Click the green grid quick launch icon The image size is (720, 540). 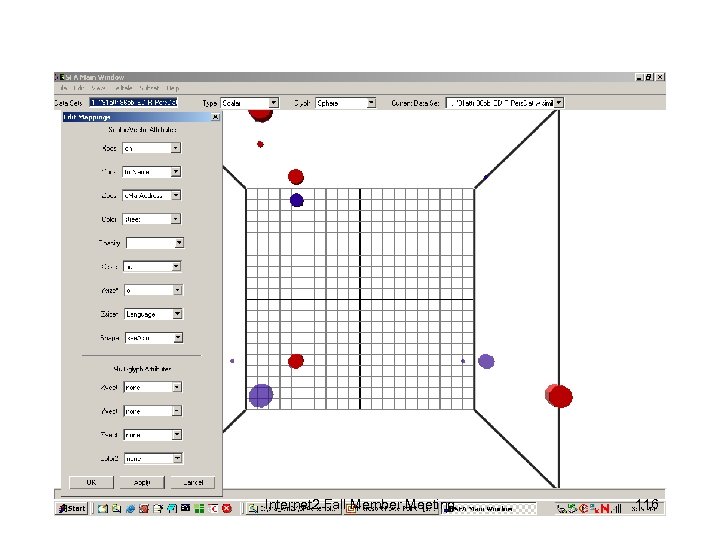click(x=199, y=508)
